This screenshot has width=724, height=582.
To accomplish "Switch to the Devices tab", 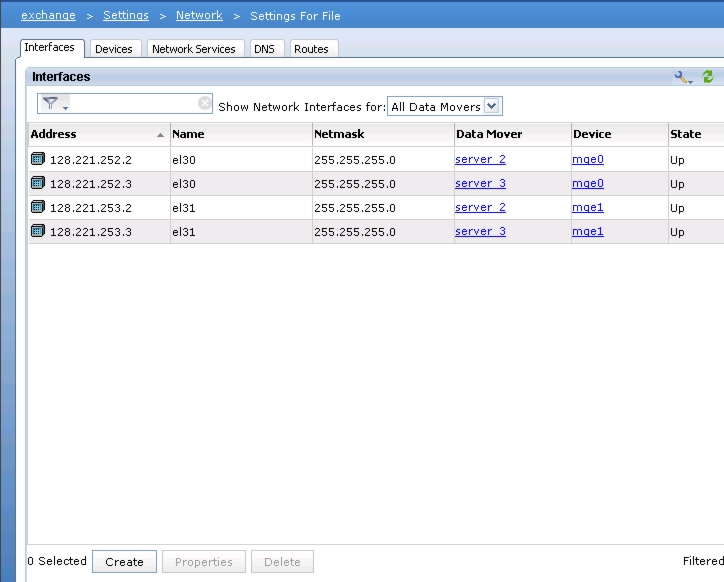I will point(113,49).
